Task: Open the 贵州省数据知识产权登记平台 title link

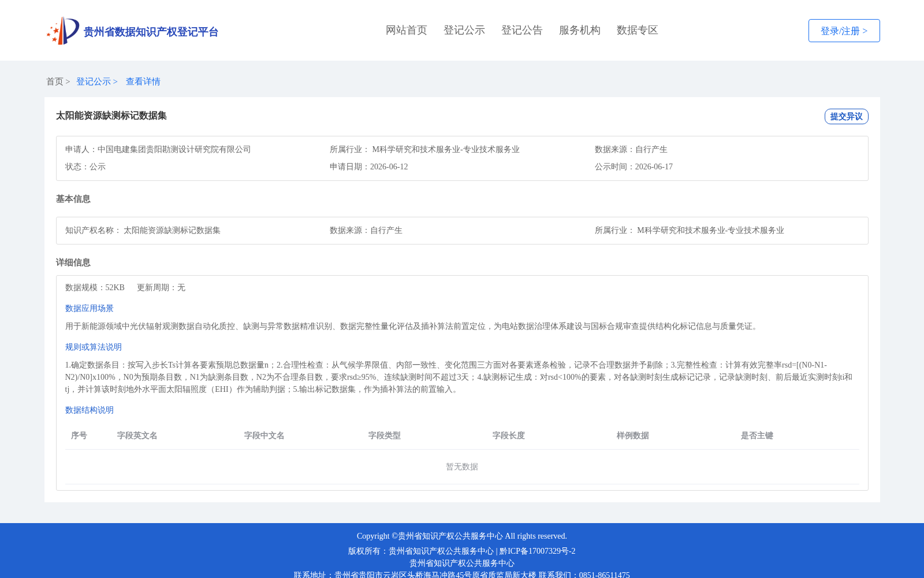Action: point(151,32)
